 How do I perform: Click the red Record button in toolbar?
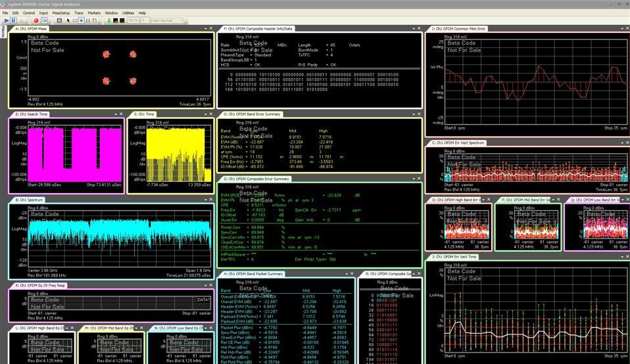(x=36, y=20)
